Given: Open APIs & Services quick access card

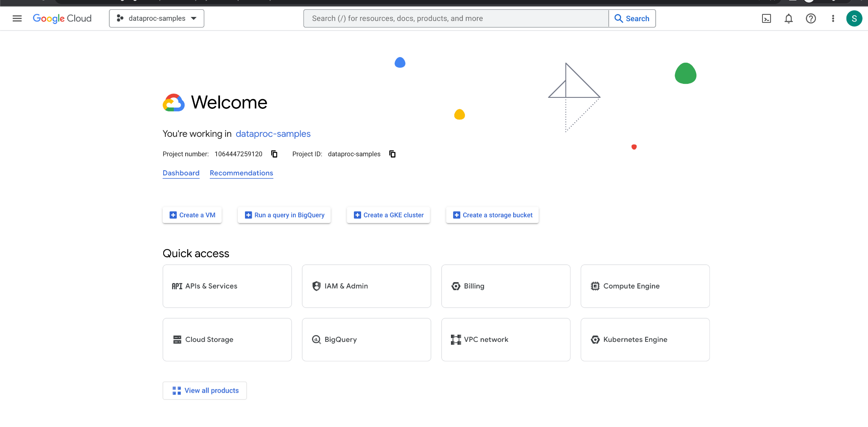Looking at the screenshot, I should 227,286.
